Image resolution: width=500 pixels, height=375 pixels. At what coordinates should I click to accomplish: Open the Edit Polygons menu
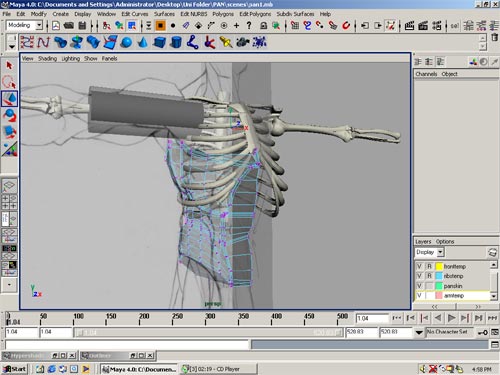(x=255, y=14)
